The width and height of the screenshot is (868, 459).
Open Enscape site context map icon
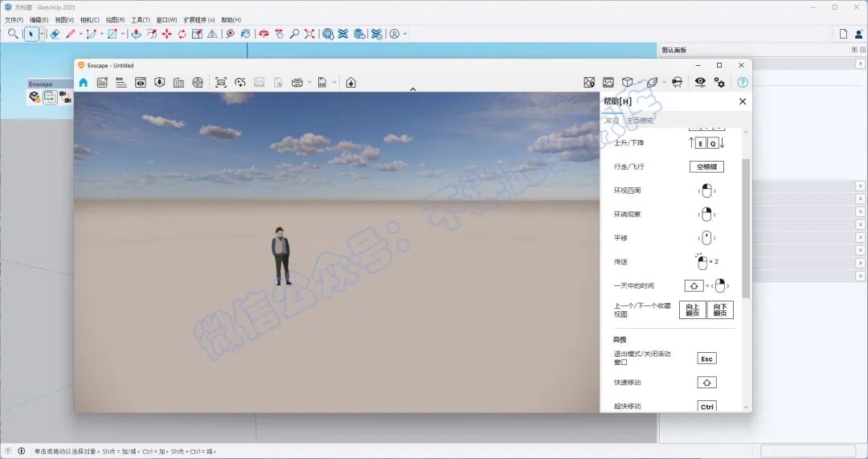589,83
